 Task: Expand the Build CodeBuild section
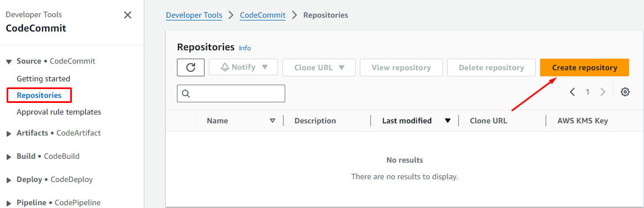click(x=9, y=157)
